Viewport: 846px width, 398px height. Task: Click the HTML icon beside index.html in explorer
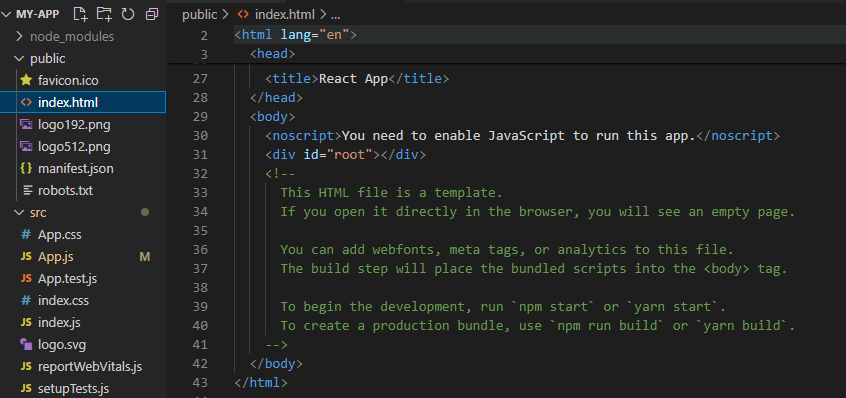26,102
